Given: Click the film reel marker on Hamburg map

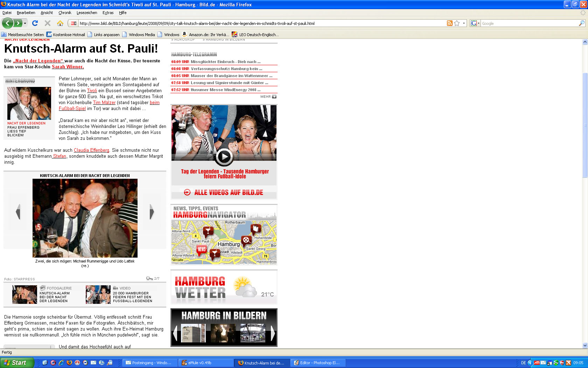Looking at the screenshot, I should [246, 240].
